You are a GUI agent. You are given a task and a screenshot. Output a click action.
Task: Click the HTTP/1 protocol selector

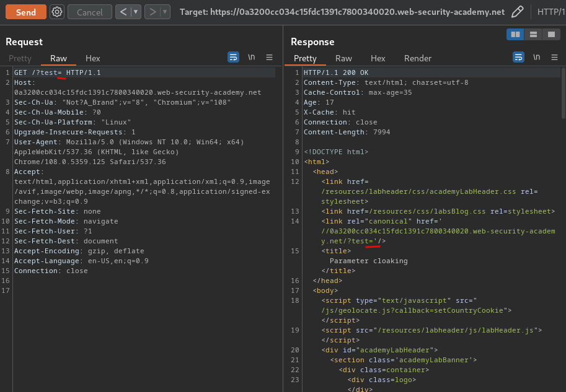[x=551, y=12]
